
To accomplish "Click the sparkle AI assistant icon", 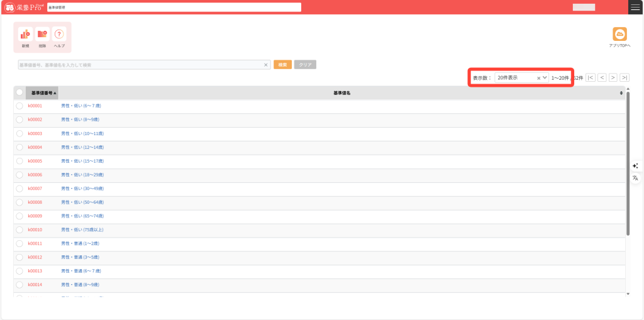I will [x=635, y=166].
